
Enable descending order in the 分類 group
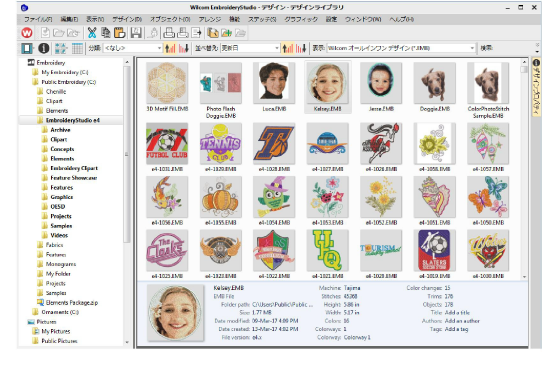[x=184, y=48]
